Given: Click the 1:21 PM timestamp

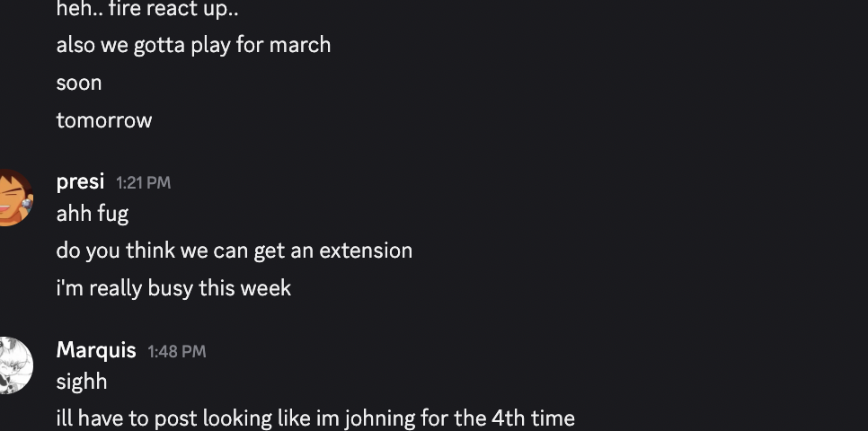Looking at the screenshot, I should pos(143,182).
